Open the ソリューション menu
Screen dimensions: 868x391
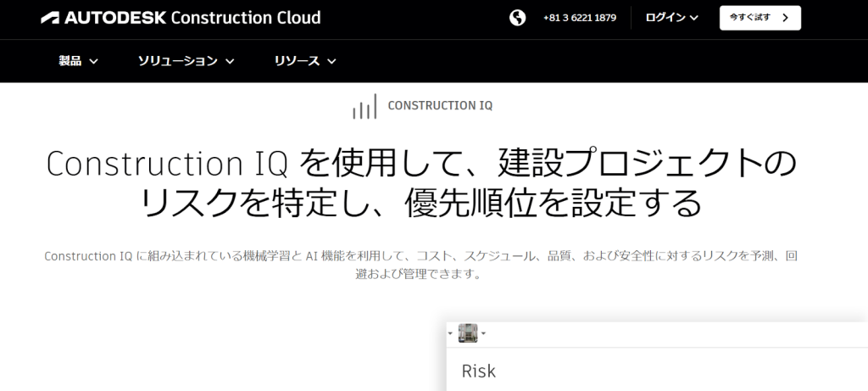(x=186, y=61)
